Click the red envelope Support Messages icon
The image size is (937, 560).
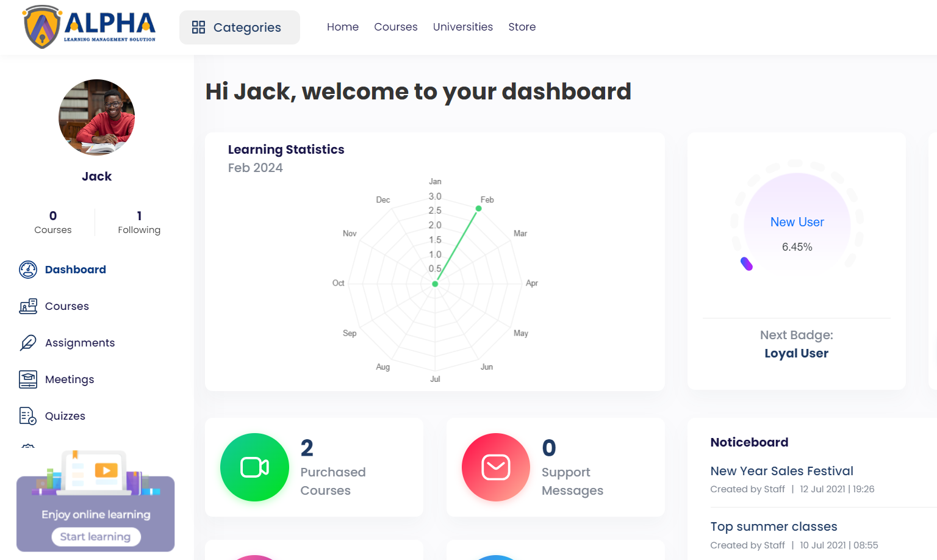click(496, 467)
